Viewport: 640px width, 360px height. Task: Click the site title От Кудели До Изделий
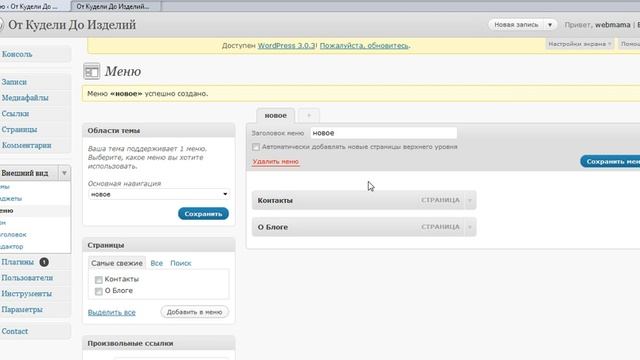[72, 25]
